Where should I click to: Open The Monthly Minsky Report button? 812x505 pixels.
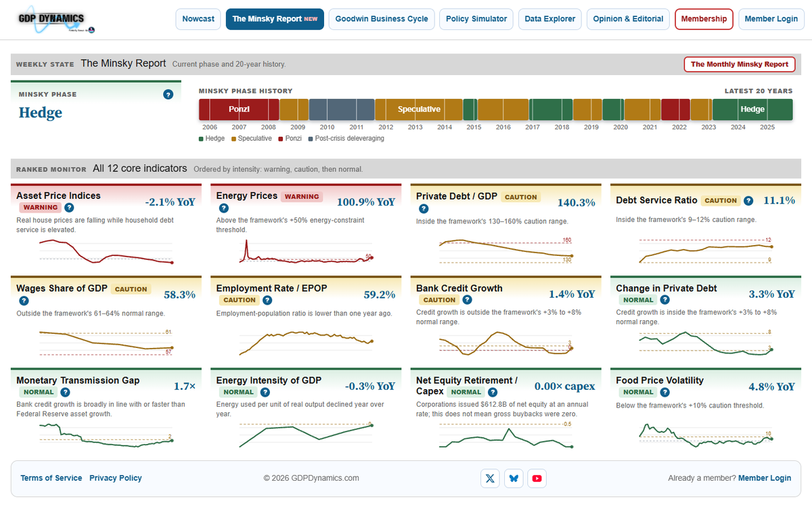point(740,64)
